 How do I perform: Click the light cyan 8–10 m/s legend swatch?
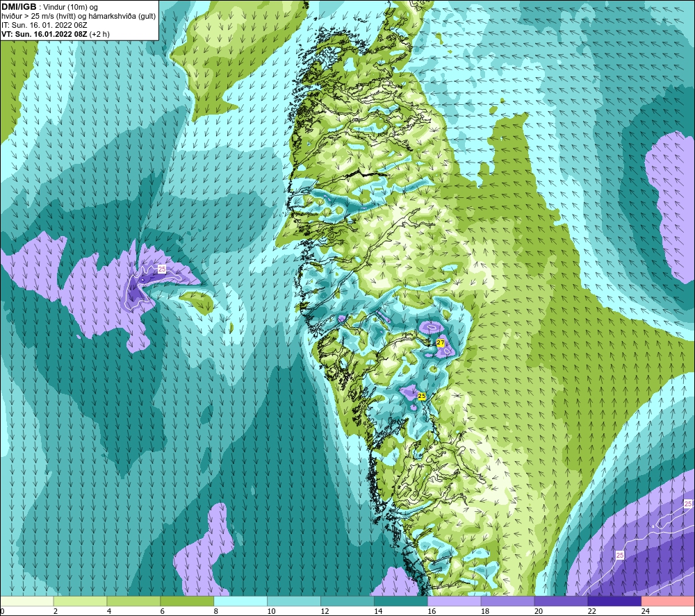coord(240,601)
